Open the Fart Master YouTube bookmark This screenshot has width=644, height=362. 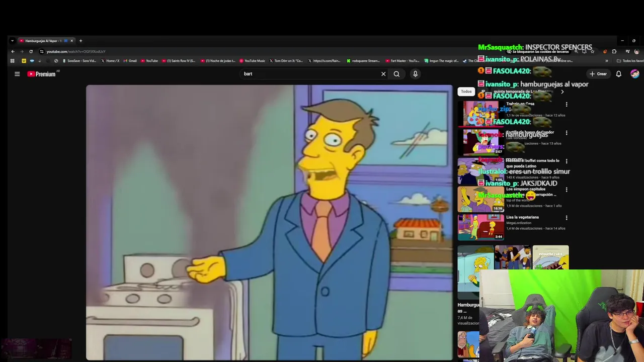402,61
